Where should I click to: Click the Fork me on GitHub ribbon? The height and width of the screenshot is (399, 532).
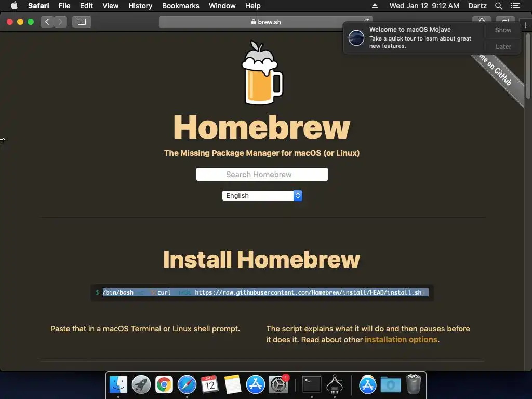click(x=498, y=79)
